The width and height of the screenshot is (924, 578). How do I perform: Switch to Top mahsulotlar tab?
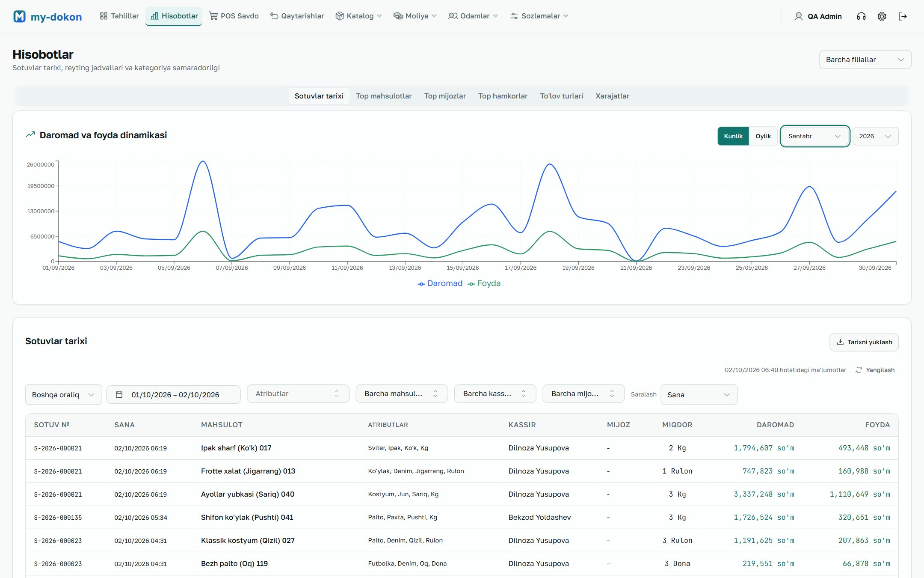pos(384,96)
